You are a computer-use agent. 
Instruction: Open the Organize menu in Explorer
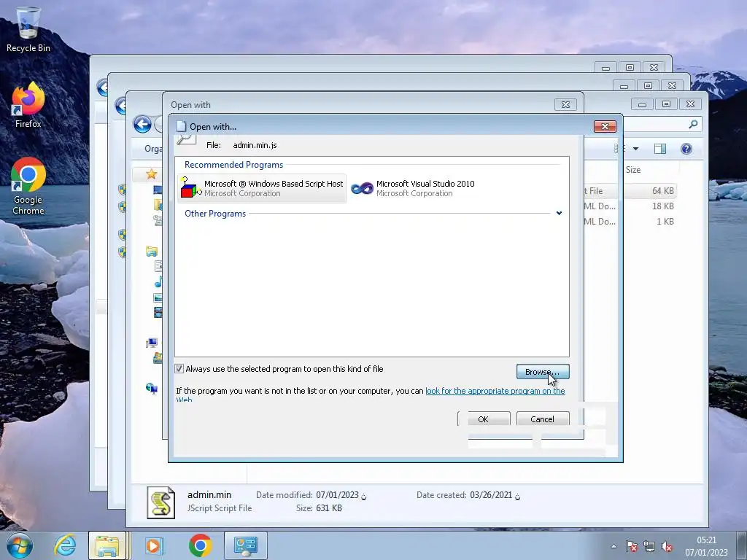153,149
